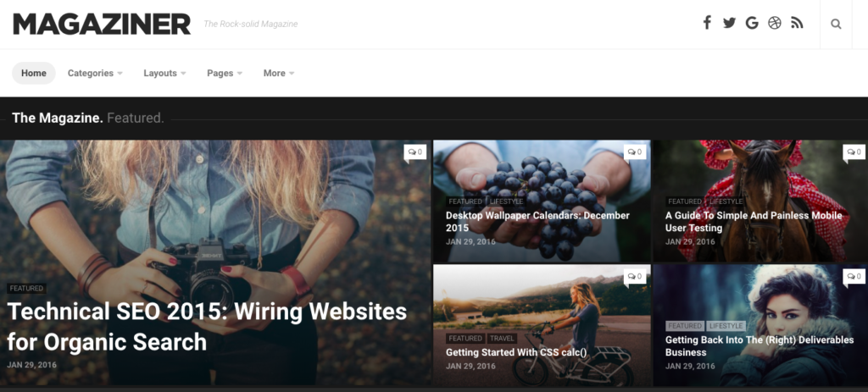Open the Dribbble social icon
The image size is (868, 392).
(775, 23)
